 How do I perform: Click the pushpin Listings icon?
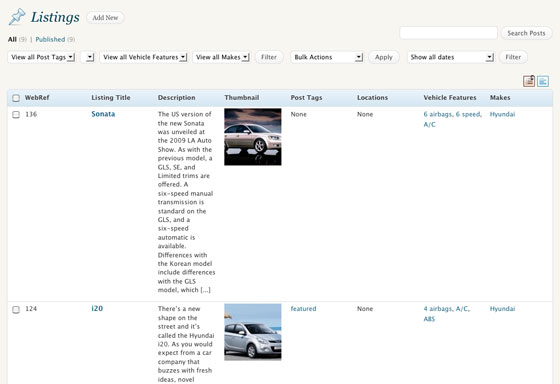tap(17, 17)
